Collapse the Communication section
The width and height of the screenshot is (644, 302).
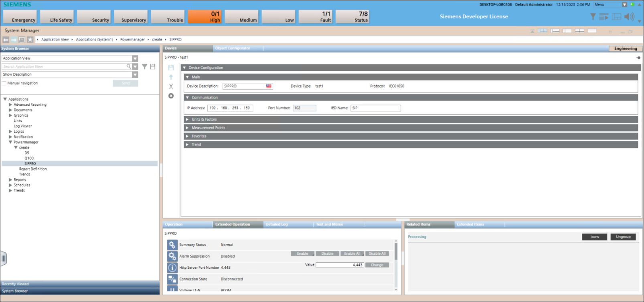pyautogui.click(x=187, y=98)
